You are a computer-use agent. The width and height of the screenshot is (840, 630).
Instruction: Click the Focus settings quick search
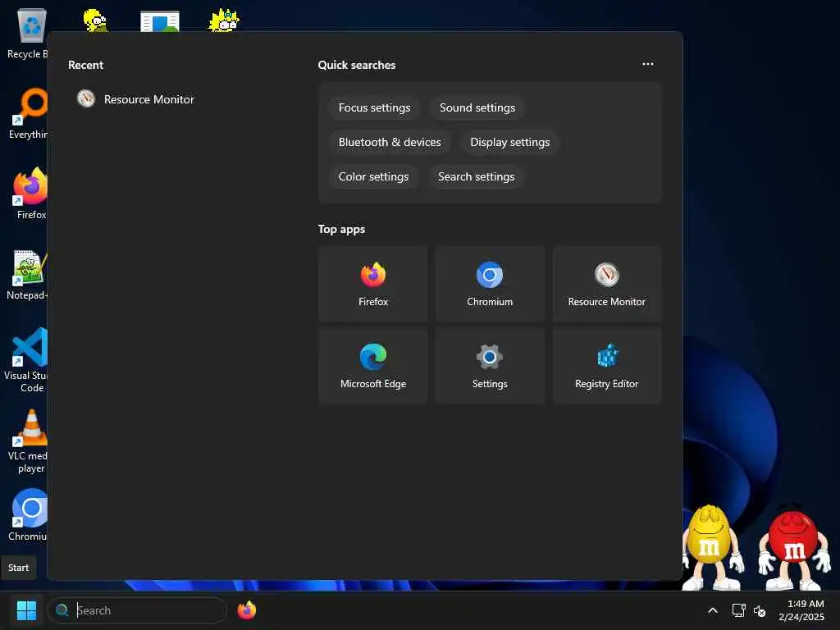(374, 107)
